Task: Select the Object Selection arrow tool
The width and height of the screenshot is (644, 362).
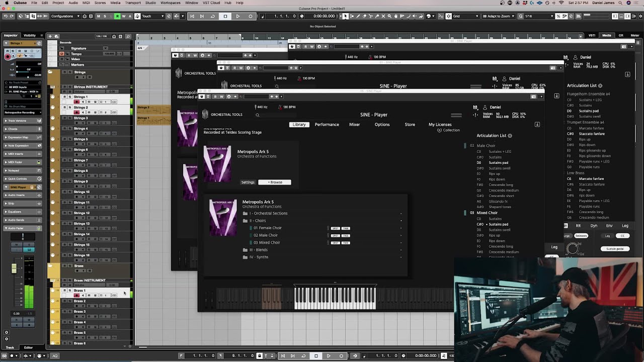Action: pos(345,16)
